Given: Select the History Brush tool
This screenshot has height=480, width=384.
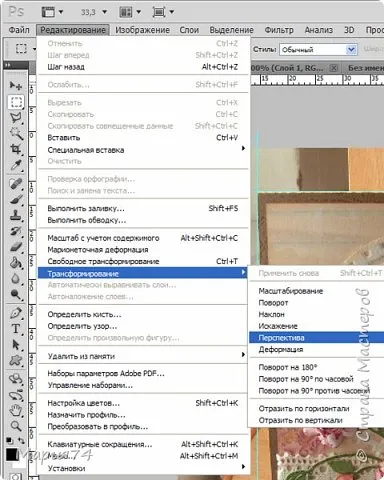Looking at the screenshot, I should 16,231.
